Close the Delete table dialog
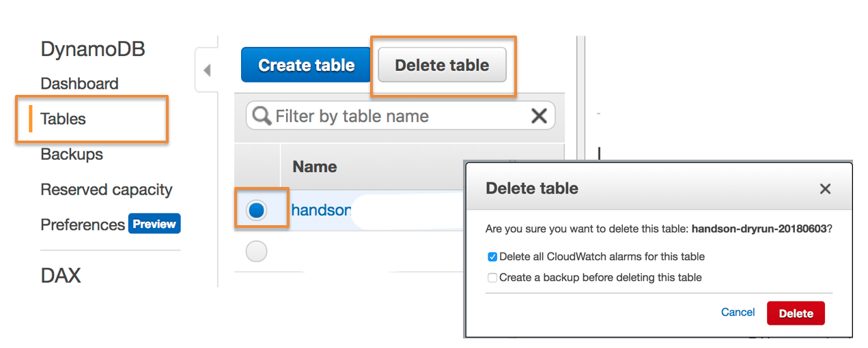Viewport: 868px width, 348px height. [825, 189]
